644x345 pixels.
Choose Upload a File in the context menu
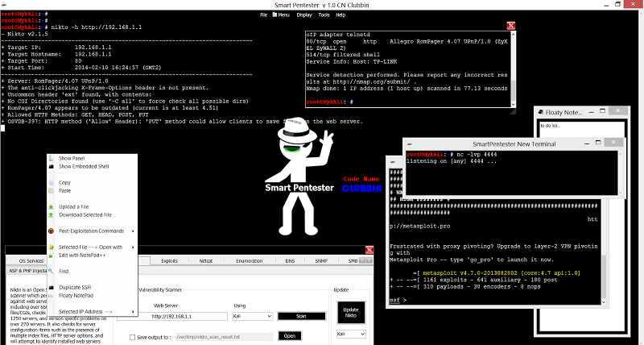(74, 207)
